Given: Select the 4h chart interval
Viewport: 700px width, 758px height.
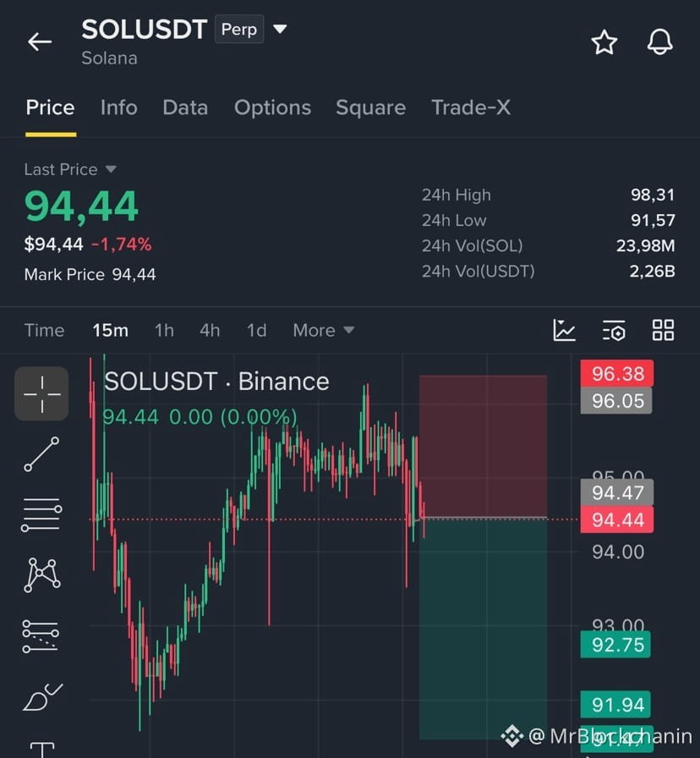Looking at the screenshot, I should point(210,330).
